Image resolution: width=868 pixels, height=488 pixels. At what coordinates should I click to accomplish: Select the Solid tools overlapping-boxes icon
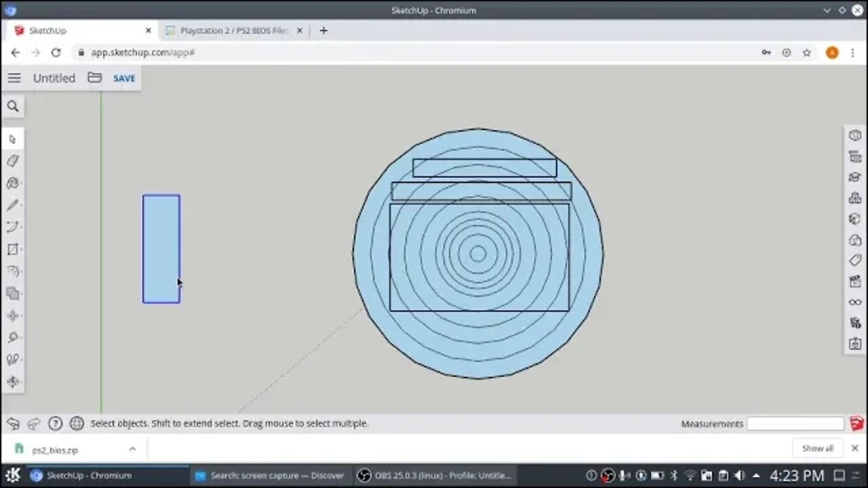click(12, 293)
